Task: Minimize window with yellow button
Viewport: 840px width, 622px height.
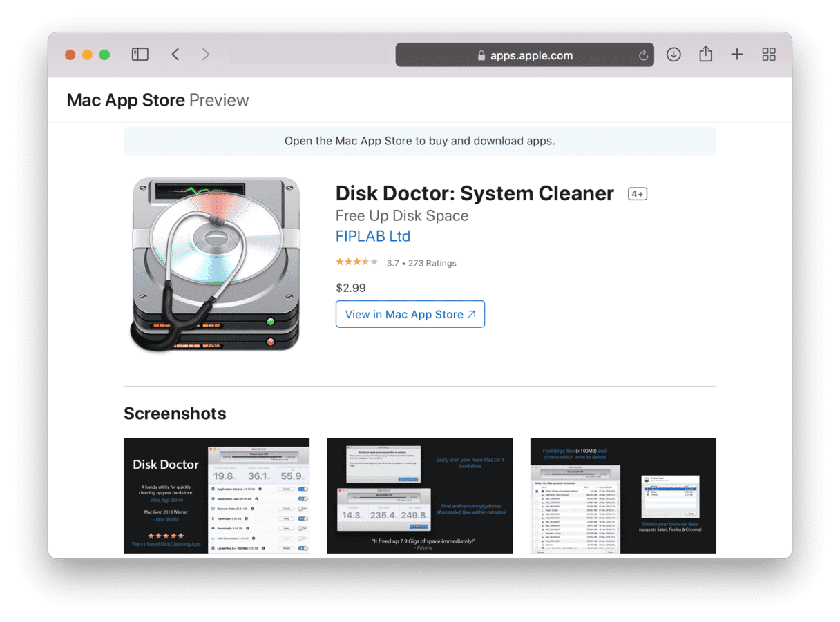Action: (x=87, y=55)
